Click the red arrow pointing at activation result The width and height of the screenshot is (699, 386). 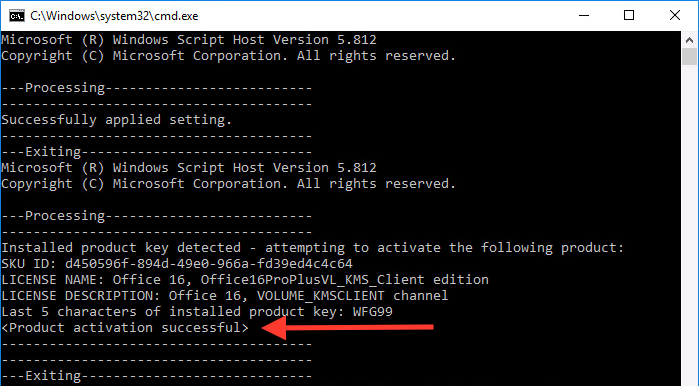[x=347, y=328]
